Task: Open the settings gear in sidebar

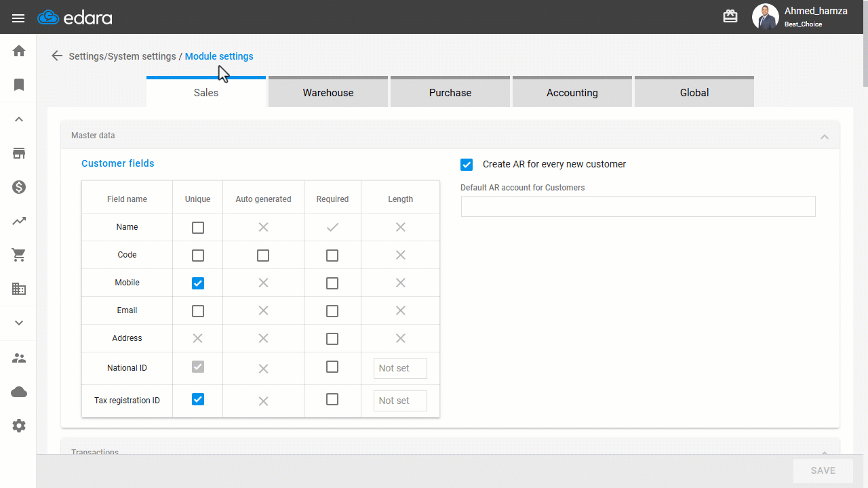Action: click(x=19, y=426)
